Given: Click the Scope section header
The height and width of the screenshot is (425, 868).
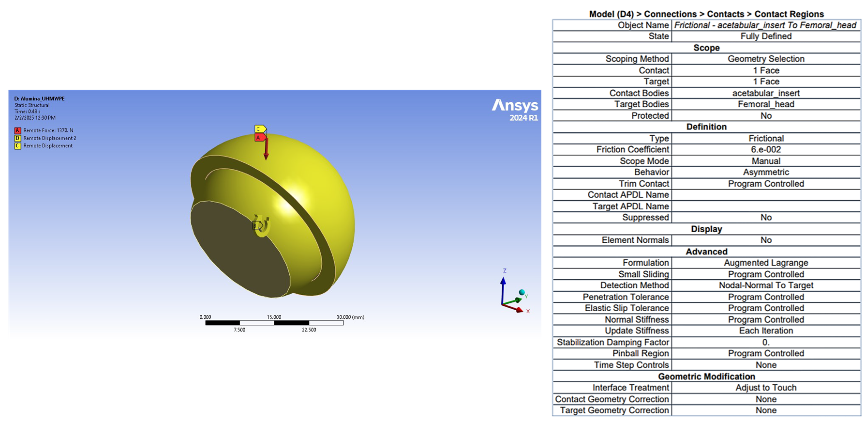Looking at the screenshot, I should point(706,47).
